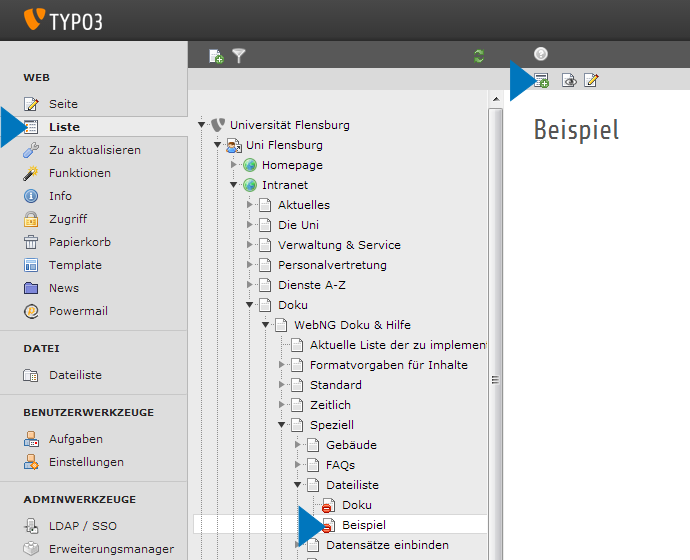
Task: Refresh the page tree
Action: (478, 56)
